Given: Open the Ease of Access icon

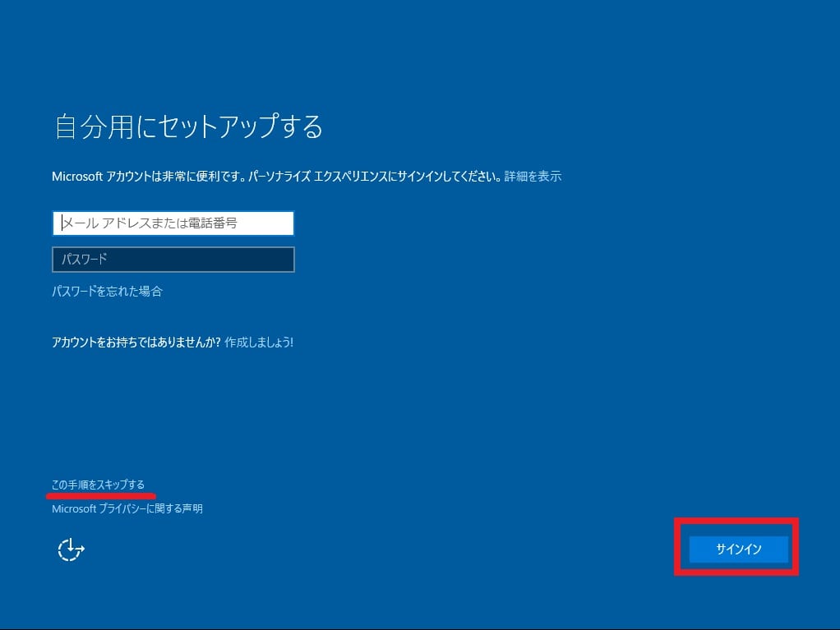Looking at the screenshot, I should click(x=71, y=550).
